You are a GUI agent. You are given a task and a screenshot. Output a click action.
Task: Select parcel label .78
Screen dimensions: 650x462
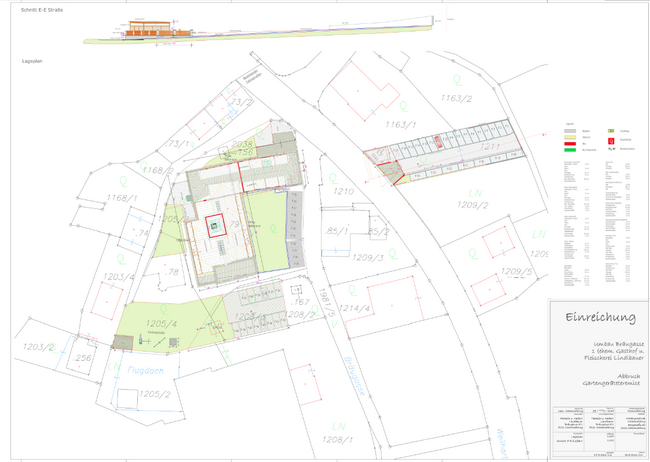click(172, 272)
